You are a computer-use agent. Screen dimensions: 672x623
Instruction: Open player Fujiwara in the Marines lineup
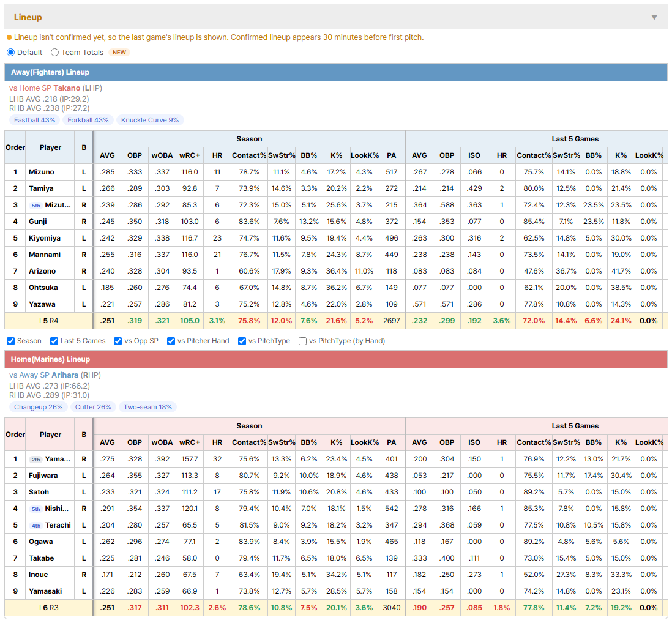coord(43,476)
